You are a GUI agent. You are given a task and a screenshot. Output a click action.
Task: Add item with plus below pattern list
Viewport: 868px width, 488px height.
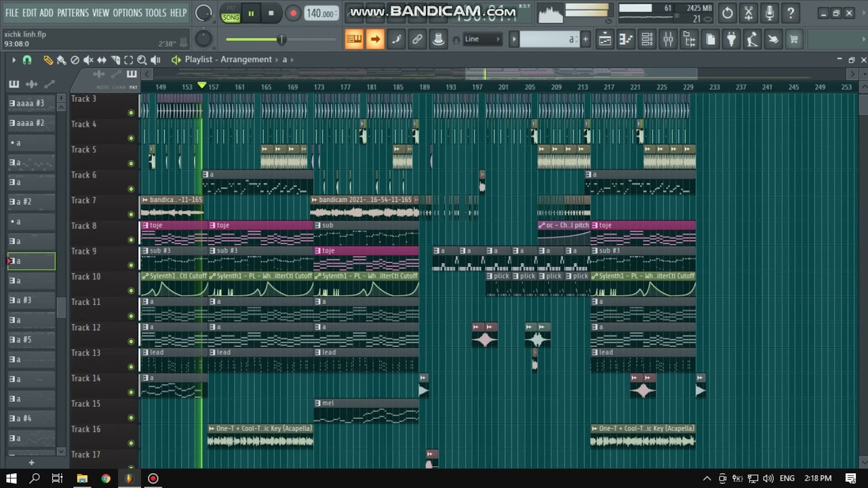pyautogui.click(x=31, y=463)
